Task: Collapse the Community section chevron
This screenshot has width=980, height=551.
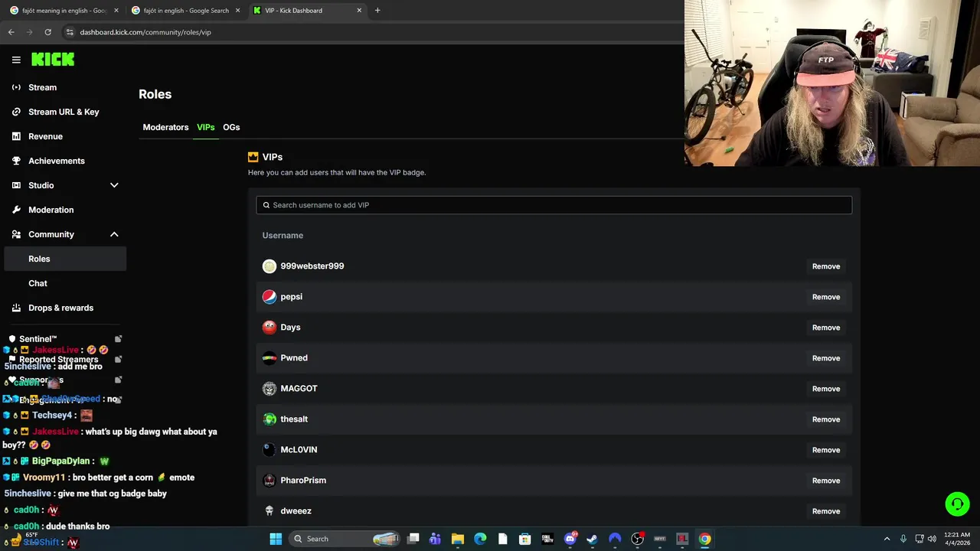Action: (x=114, y=234)
